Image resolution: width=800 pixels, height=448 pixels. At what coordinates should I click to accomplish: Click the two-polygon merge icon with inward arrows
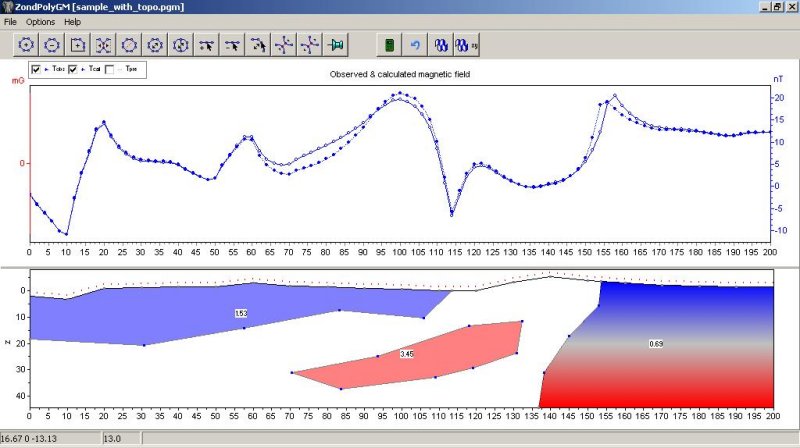pos(104,45)
